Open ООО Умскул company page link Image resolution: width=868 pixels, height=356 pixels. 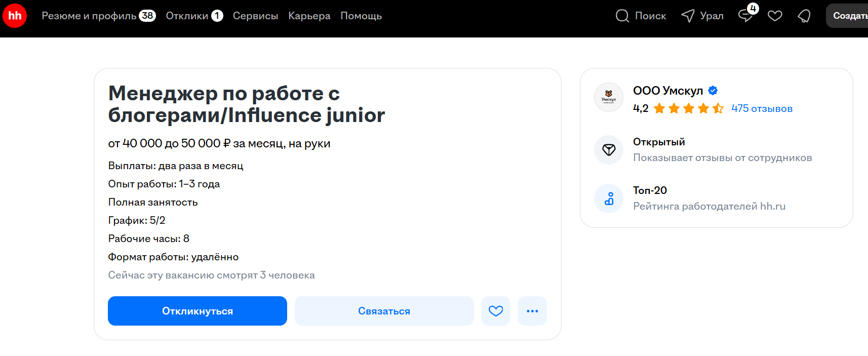(668, 91)
